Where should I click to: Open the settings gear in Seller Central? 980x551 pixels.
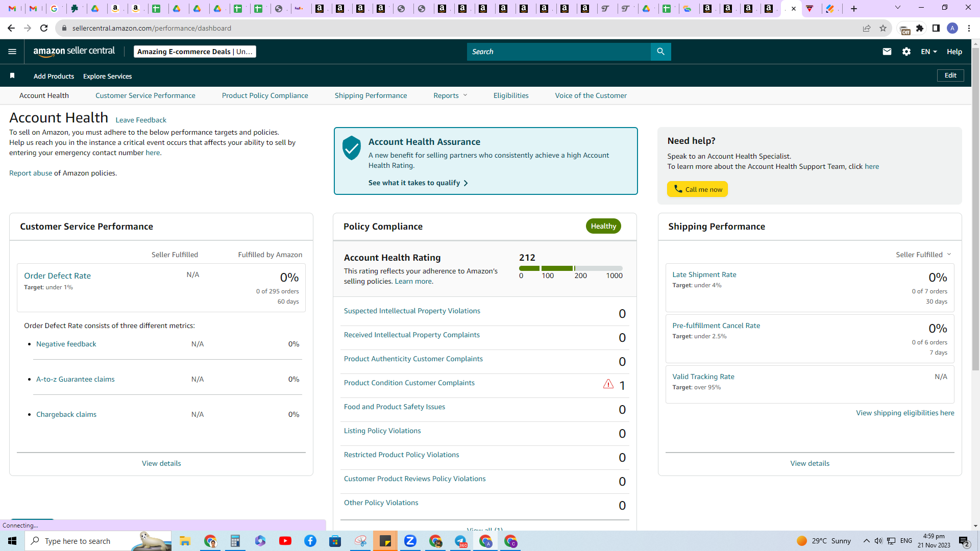point(906,52)
